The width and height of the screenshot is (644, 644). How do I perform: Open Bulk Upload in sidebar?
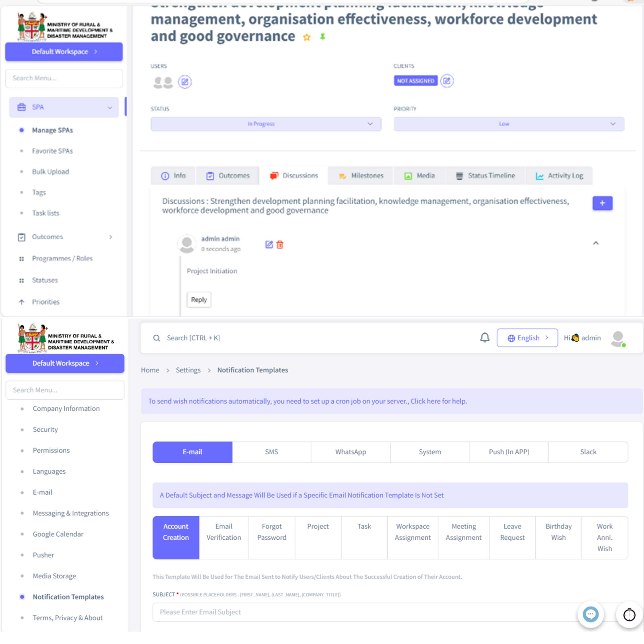50,172
